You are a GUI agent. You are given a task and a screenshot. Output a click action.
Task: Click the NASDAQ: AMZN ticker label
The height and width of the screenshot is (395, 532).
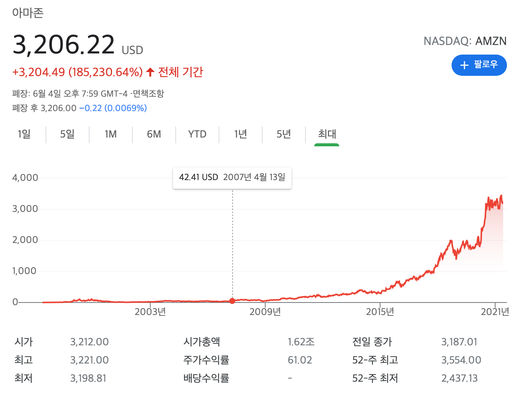(465, 41)
